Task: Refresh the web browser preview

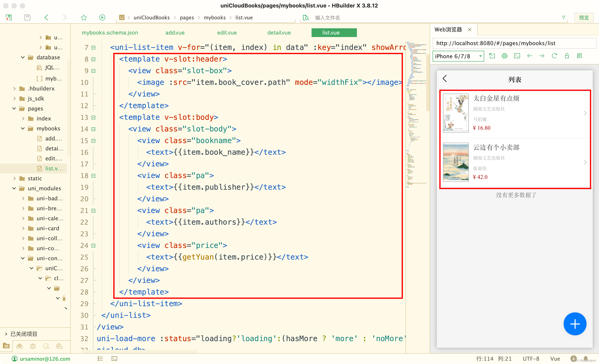Action: pos(554,56)
